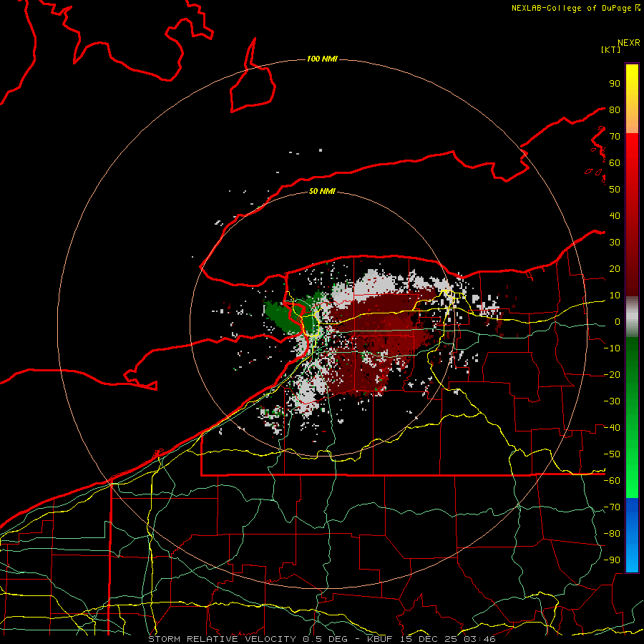
Task: Click the -10 knot scale label
Action: click(612, 348)
